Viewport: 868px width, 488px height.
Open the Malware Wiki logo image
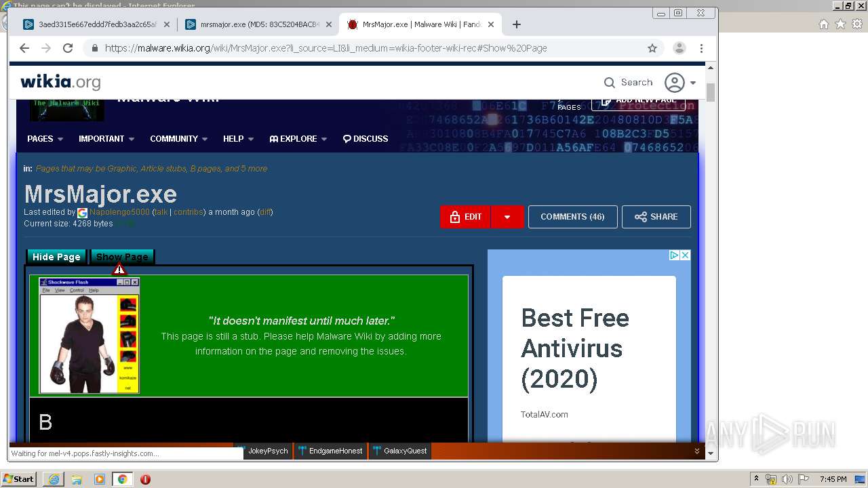coord(67,110)
